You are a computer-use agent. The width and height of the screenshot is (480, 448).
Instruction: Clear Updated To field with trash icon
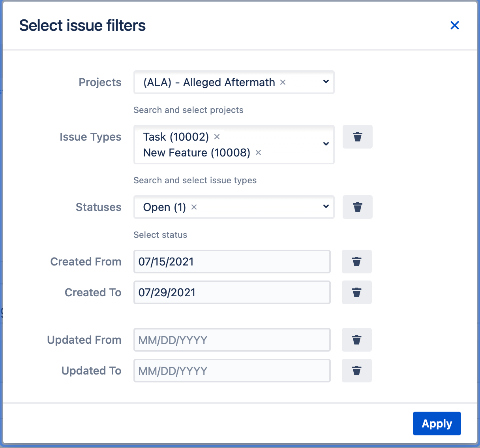(x=356, y=371)
